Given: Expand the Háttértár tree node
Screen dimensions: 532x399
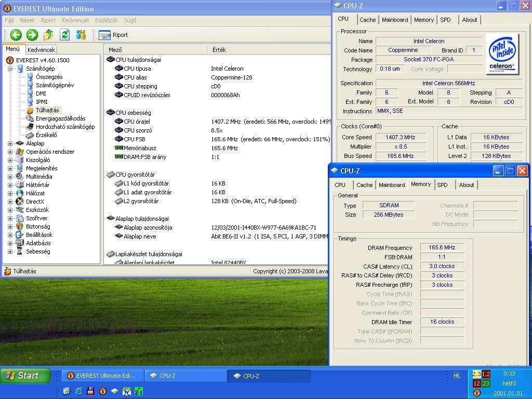Looking at the screenshot, I should click(10, 185).
